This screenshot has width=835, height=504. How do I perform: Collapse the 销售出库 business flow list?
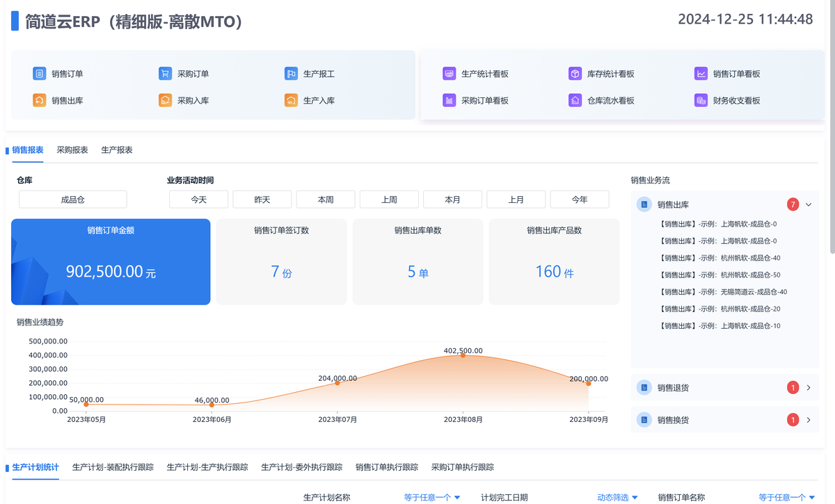coord(809,204)
